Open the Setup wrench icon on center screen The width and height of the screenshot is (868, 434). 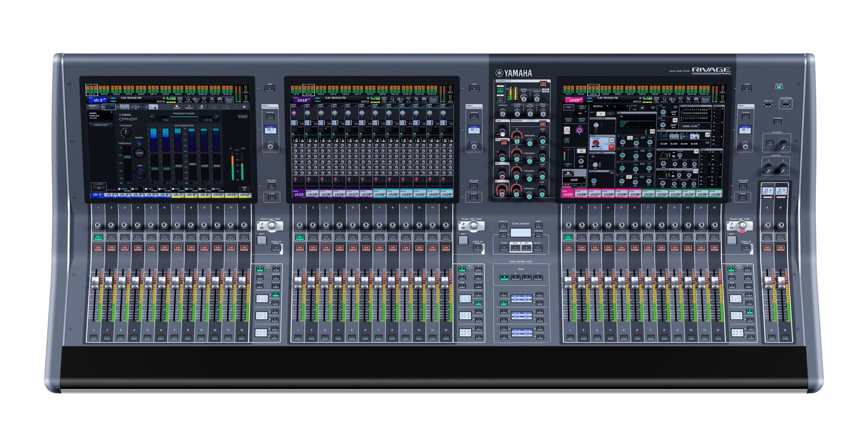407,99
